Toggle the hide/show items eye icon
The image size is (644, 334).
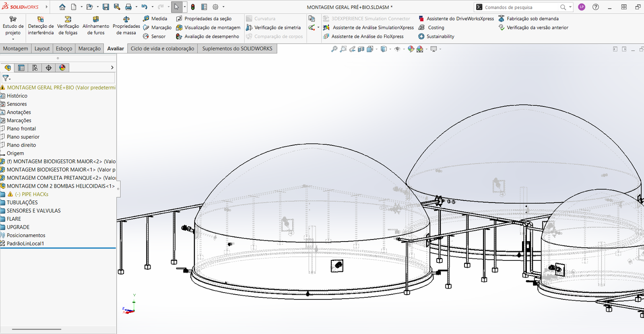click(x=397, y=49)
